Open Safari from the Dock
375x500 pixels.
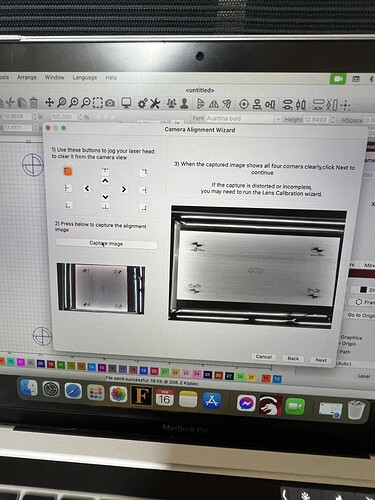tap(73, 391)
